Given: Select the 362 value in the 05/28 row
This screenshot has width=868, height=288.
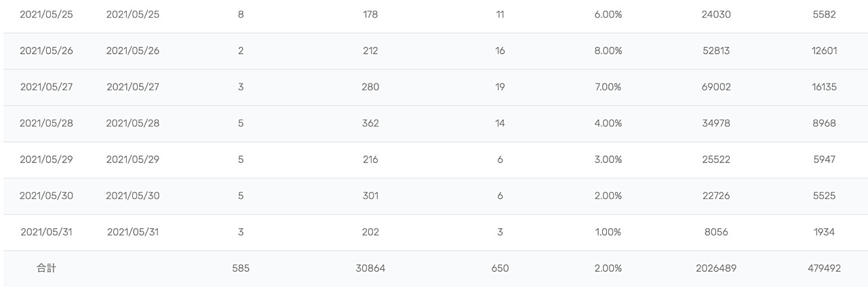Looking at the screenshot, I should coord(370,123).
